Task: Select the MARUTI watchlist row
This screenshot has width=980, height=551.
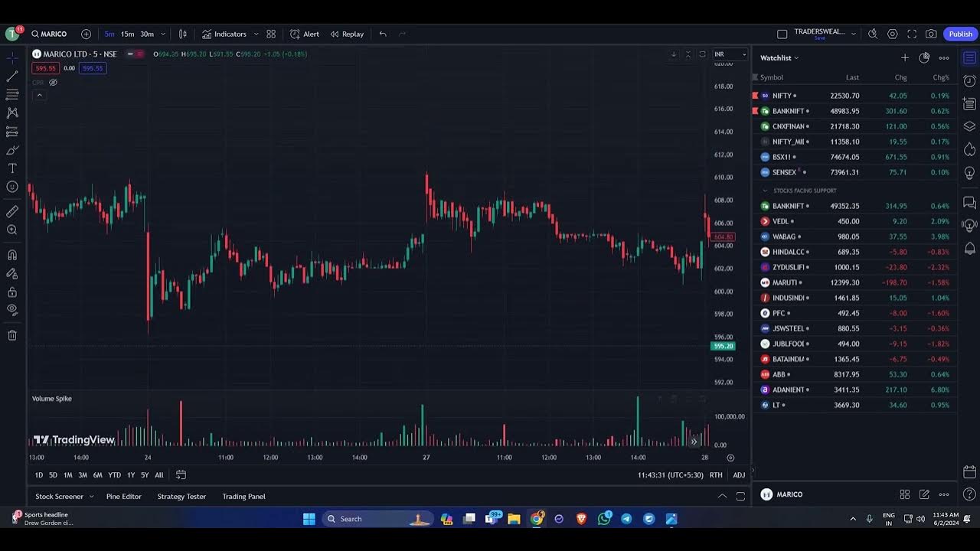Action: click(854, 282)
